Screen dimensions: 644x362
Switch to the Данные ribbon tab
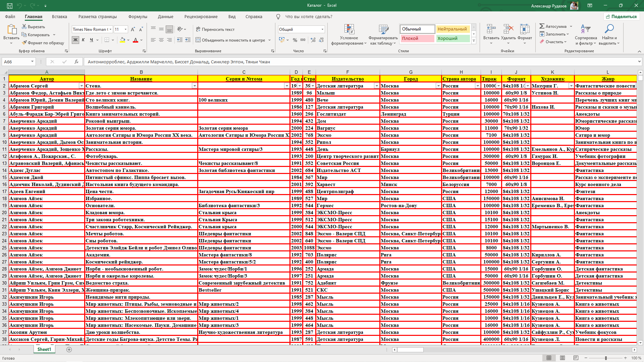166,17
